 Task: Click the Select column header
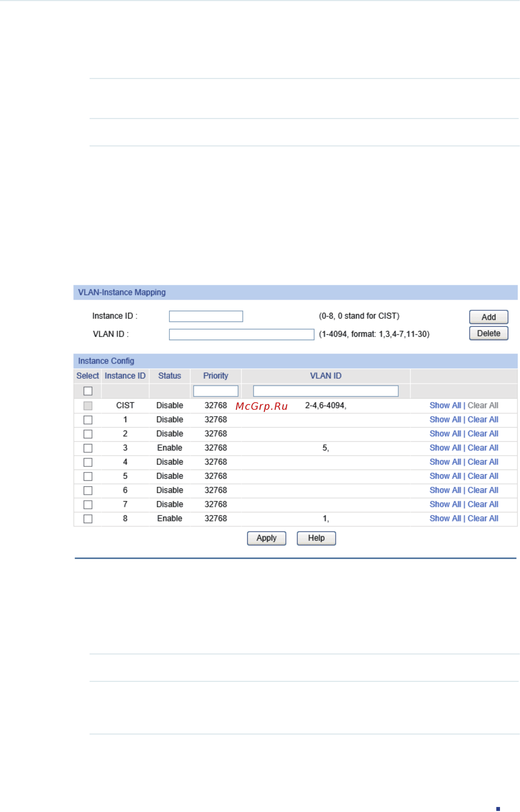tap(87, 376)
